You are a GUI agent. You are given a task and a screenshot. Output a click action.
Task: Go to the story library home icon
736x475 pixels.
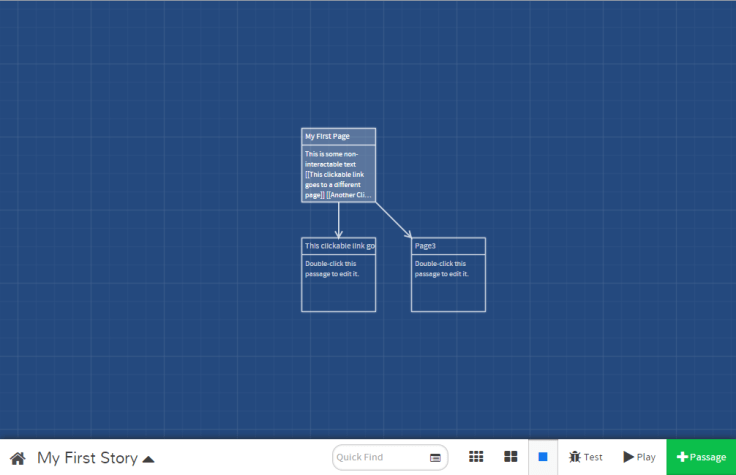point(17,458)
